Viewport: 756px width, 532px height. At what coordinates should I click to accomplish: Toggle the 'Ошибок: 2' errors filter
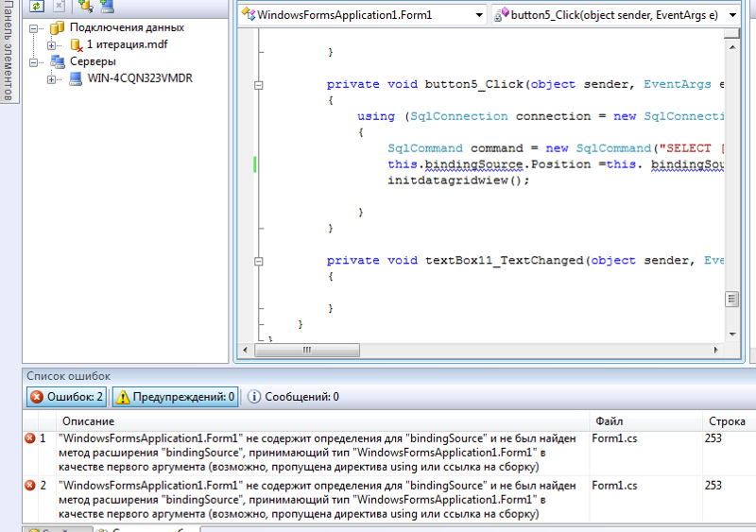[67, 397]
